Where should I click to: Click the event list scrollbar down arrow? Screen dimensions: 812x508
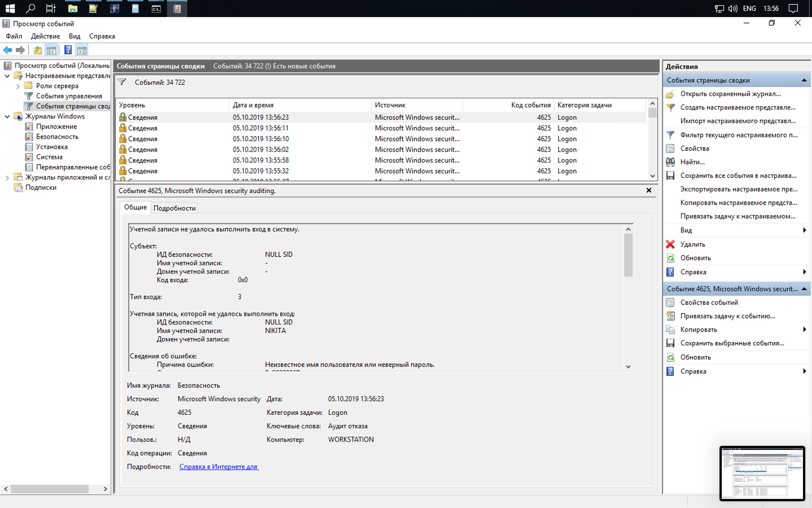pos(652,176)
